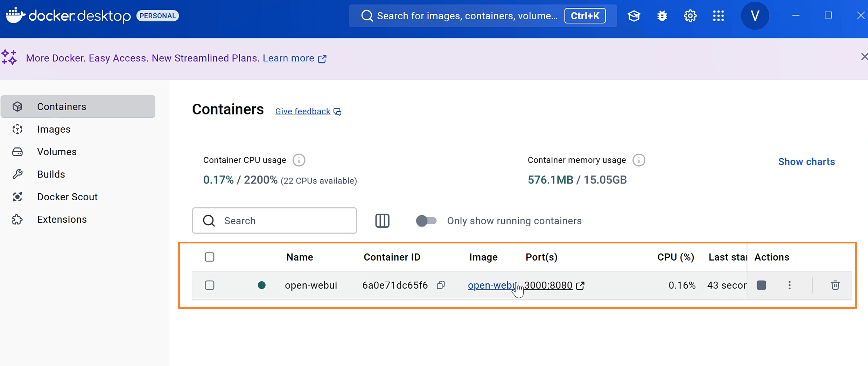Viewport: 868px width, 366px height.
Task: Click the 0.16% CPU value
Action: [682, 285]
